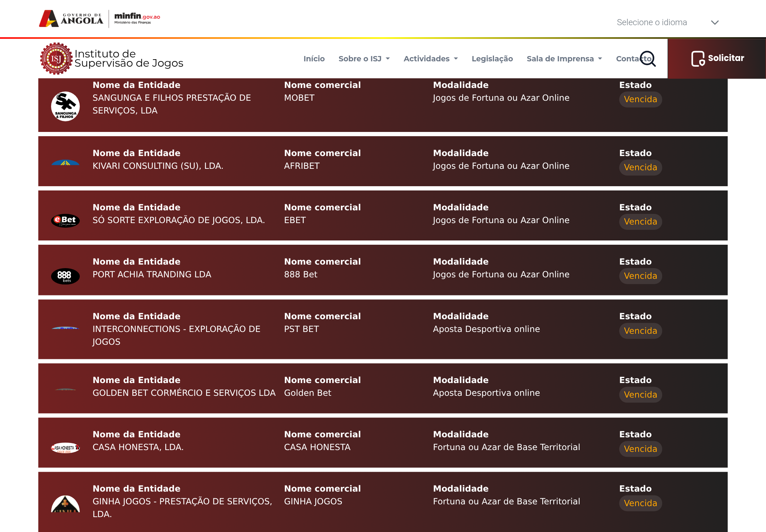Click the ISJ institute seal logo
The image size is (766, 532).
point(56,59)
